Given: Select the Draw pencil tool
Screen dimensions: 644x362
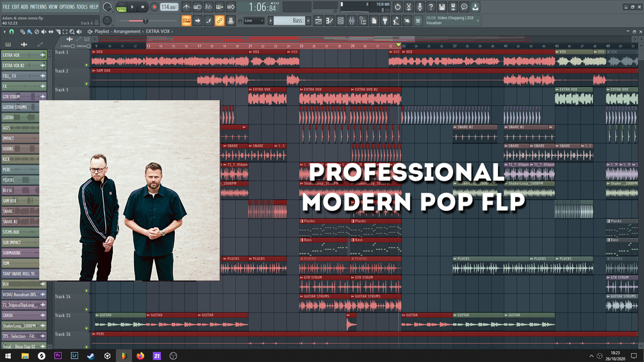Looking at the screenshot, I should tap(22, 31).
